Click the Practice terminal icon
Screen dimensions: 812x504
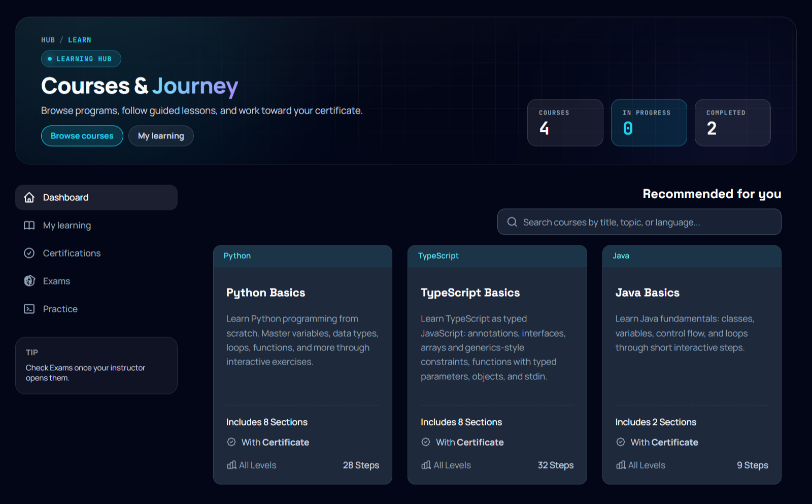click(29, 309)
